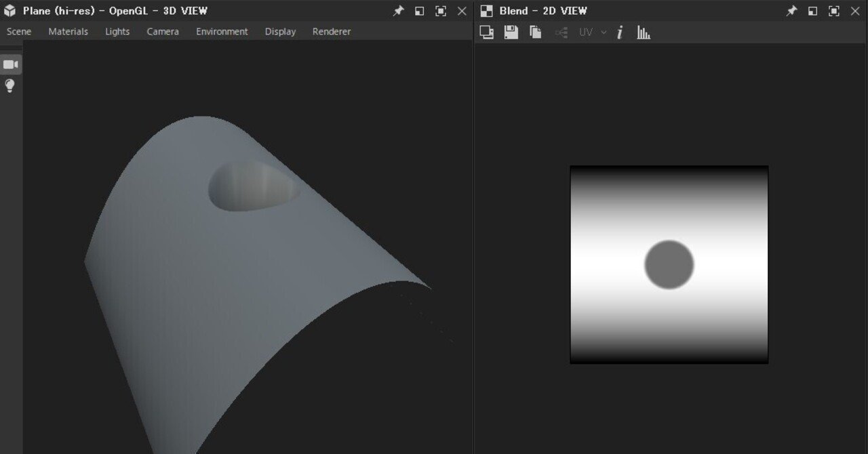Open the Environment menu
This screenshot has height=454, width=868.
pyautogui.click(x=222, y=31)
